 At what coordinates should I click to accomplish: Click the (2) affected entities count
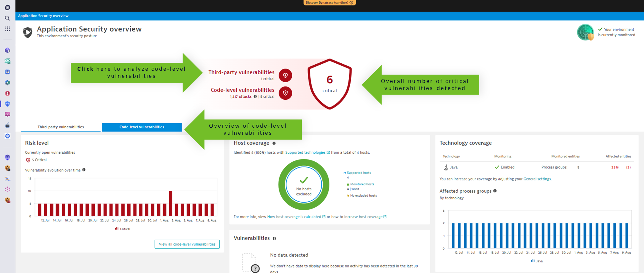point(628,167)
